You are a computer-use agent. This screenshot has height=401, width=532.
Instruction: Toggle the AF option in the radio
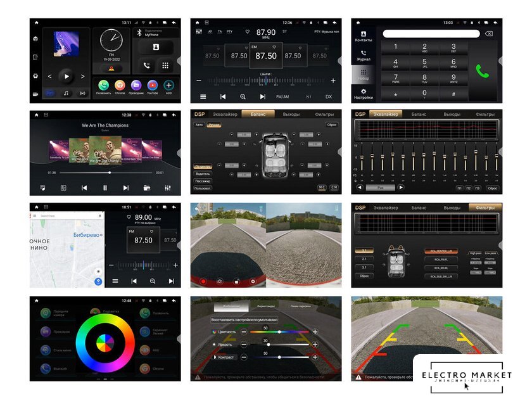point(210,32)
